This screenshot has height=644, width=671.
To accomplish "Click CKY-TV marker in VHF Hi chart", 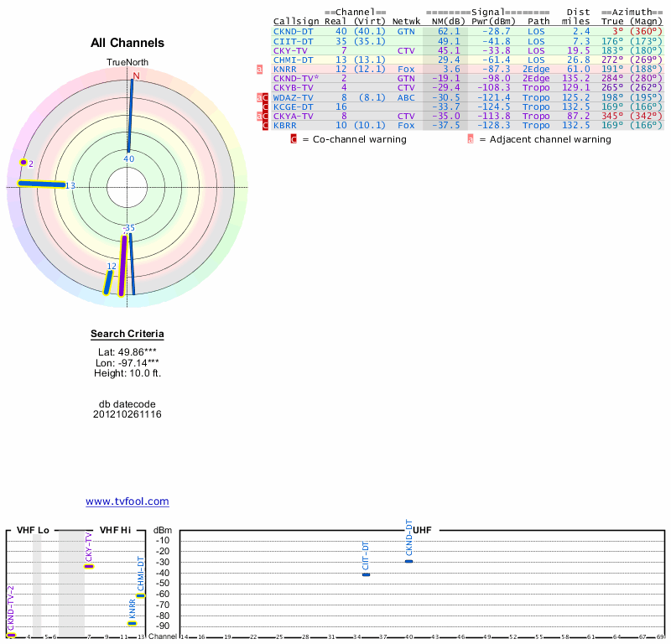I will click(x=89, y=567).
